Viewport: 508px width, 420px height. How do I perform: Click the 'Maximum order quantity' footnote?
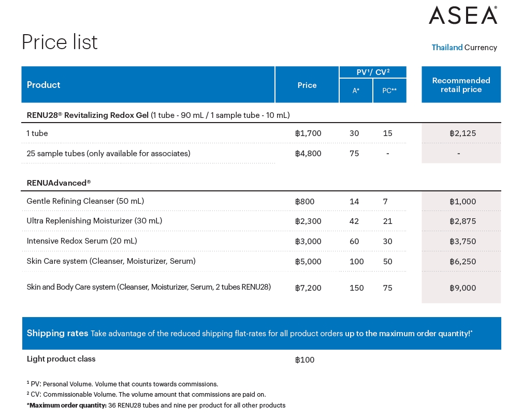(x=156, y=406)
